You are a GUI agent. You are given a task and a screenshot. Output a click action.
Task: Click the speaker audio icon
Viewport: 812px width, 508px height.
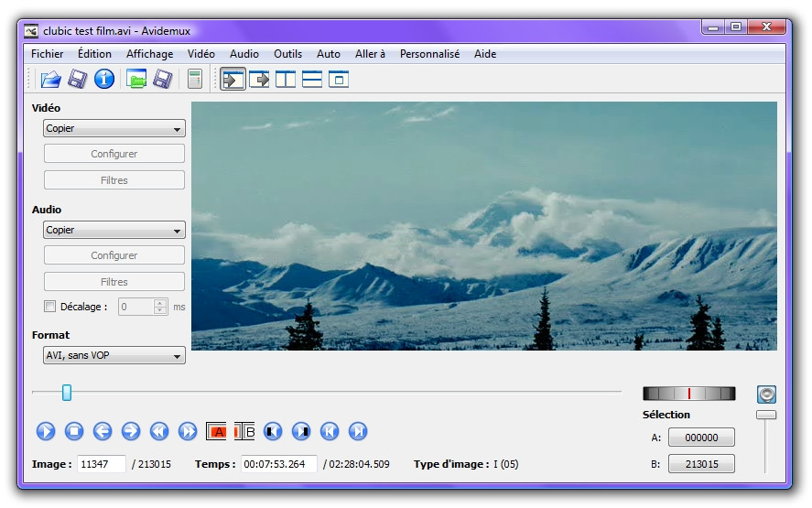766,395
